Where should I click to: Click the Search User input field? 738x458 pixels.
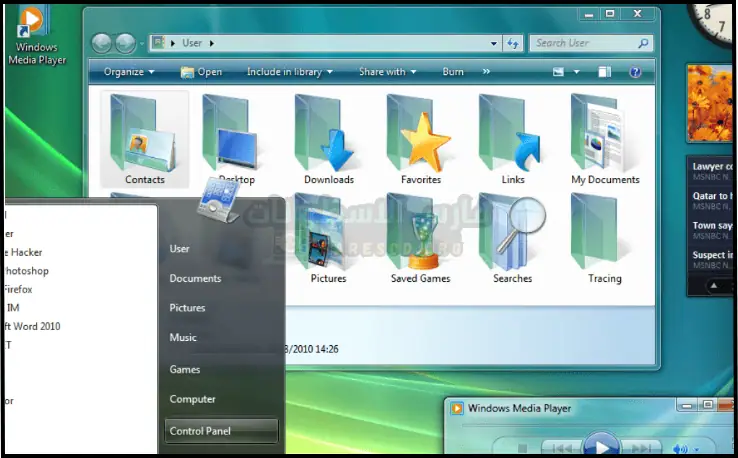pos(584,44)
